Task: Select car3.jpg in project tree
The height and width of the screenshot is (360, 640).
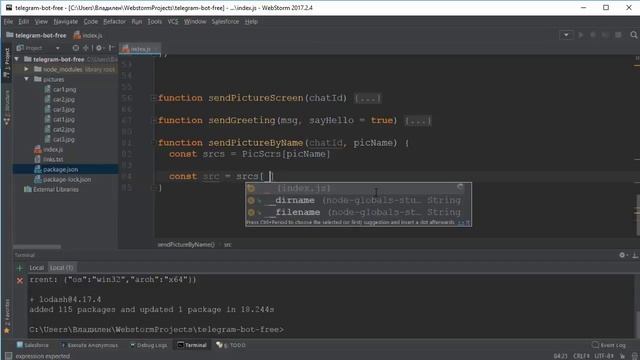Action: point(59,109)
